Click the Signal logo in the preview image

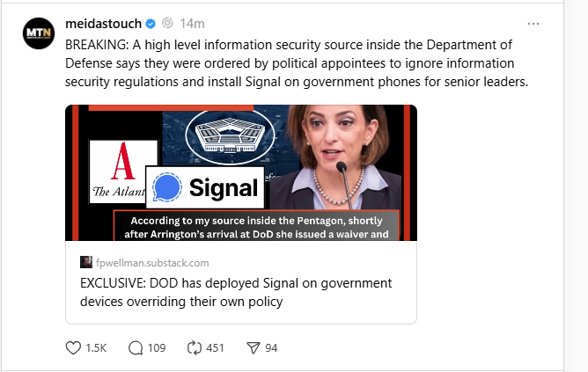[206, 187]
